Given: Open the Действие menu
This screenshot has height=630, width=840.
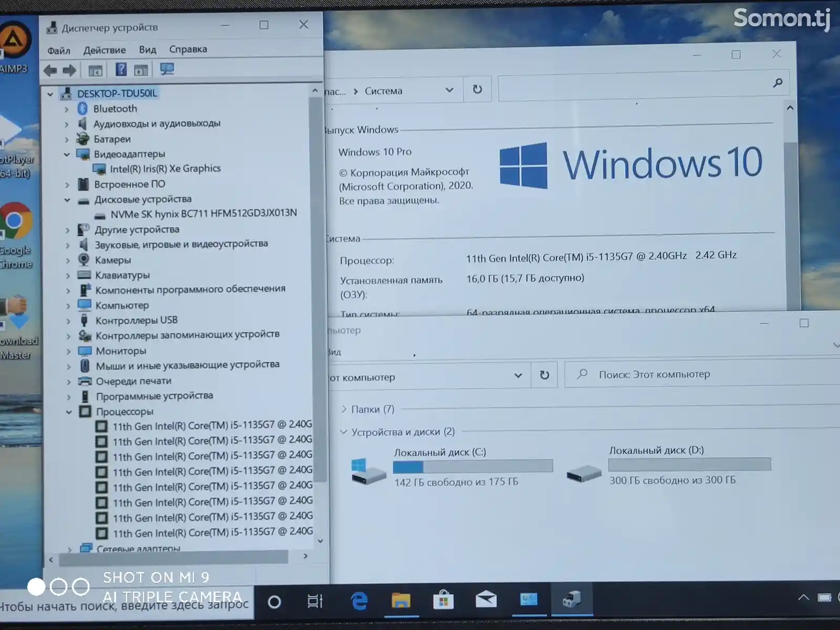Looking at the screenshot, I should point(104,50).
